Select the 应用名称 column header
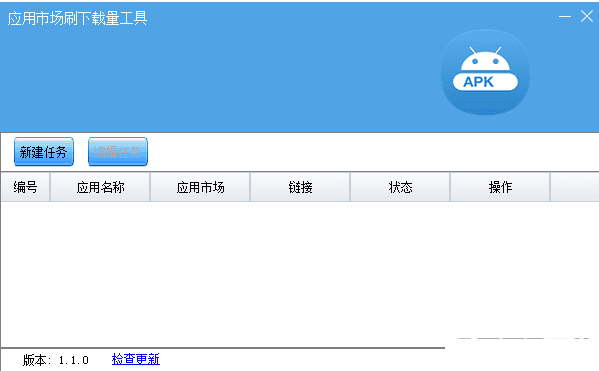This screenshot has height=371, width=599. tap(100, 187)
